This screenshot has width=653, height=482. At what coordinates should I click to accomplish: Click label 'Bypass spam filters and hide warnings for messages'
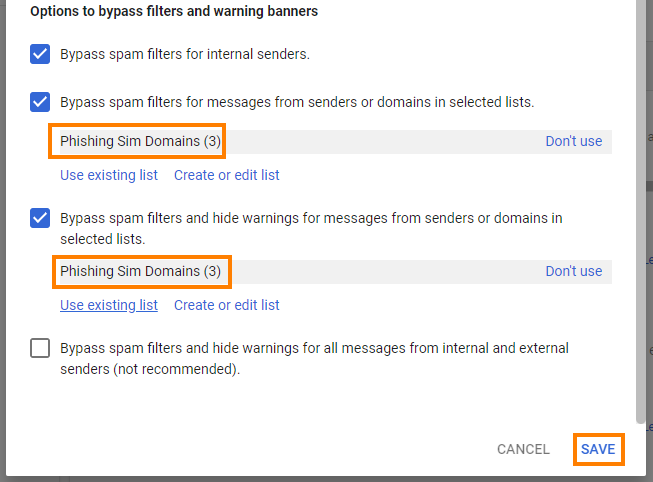pos(311,228)
